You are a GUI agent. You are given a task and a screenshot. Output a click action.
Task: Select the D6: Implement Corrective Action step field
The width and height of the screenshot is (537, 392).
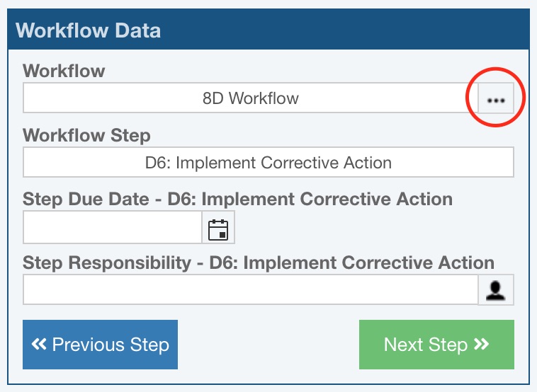(268, 162)
